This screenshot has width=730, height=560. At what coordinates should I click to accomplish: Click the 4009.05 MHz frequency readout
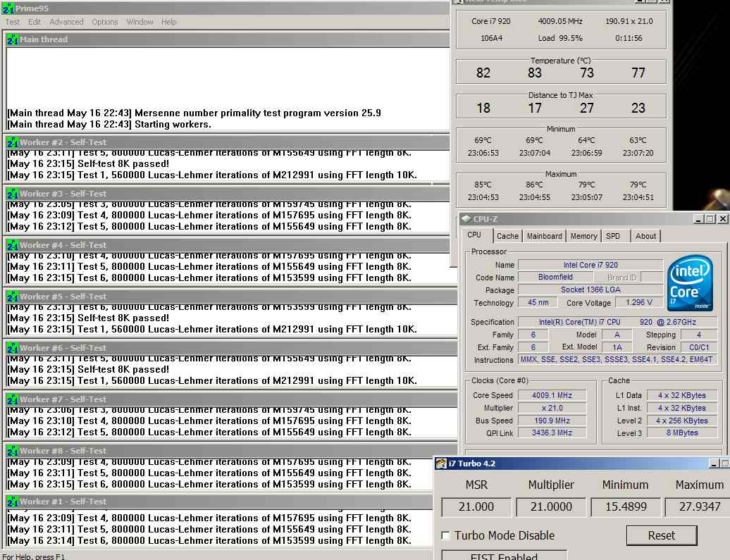560,21
